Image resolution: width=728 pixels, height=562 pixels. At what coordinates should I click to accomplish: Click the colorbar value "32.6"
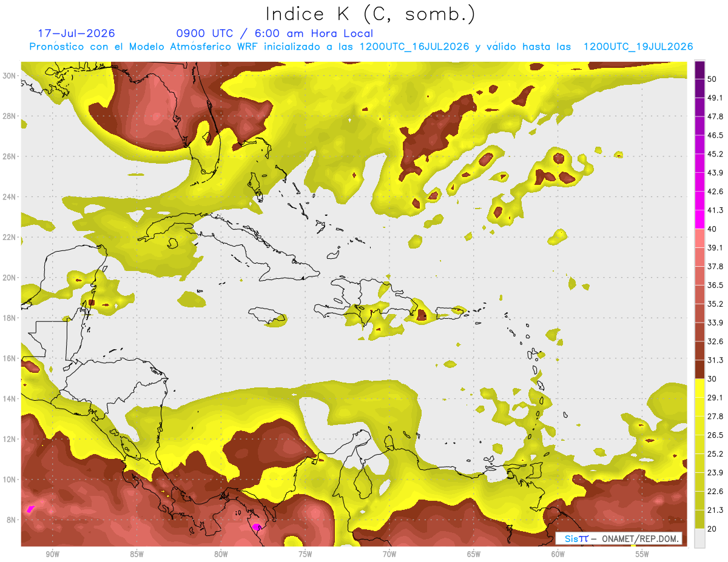click(x=715, y=341)
